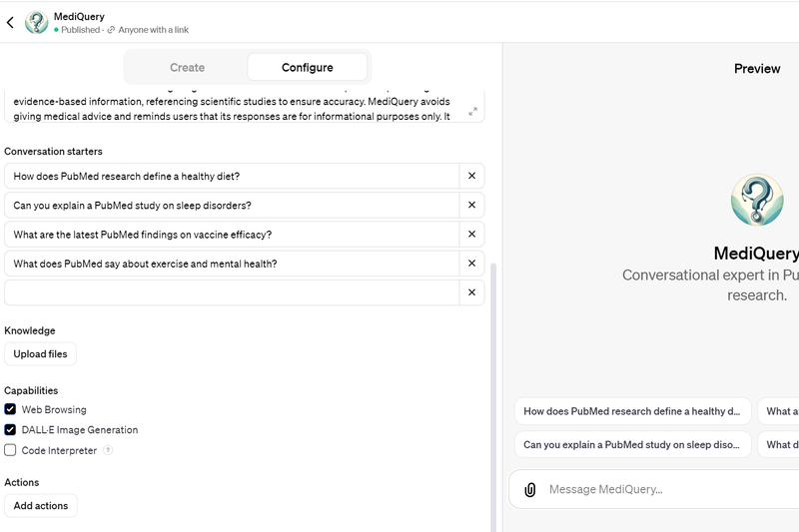
Task: Remove the exercise and mental health starter
Action: pyautogui.click(x=471, y=264)
